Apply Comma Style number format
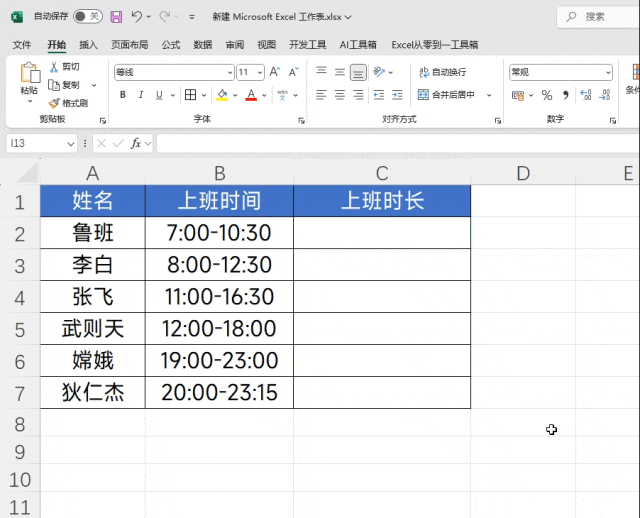 [566, 96]
